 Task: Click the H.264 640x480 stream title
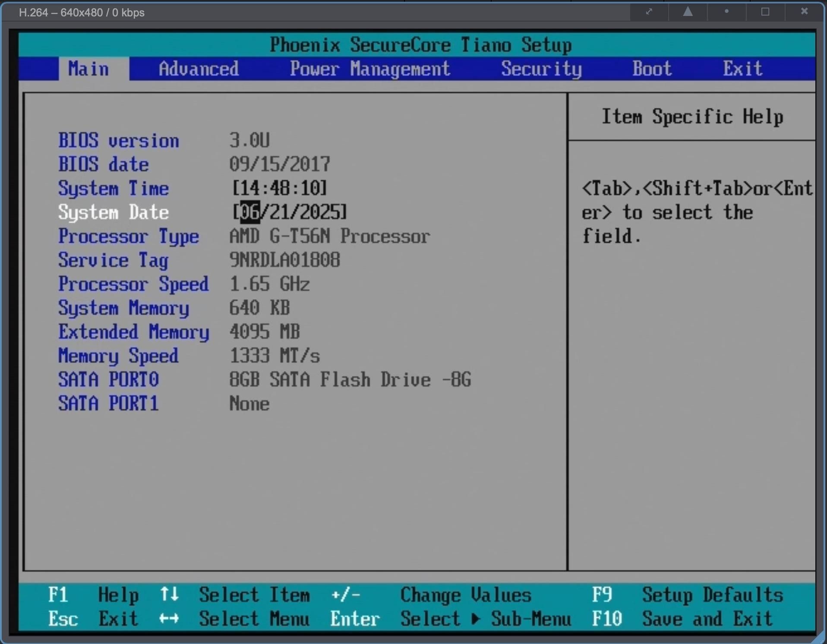pos(82,13)
